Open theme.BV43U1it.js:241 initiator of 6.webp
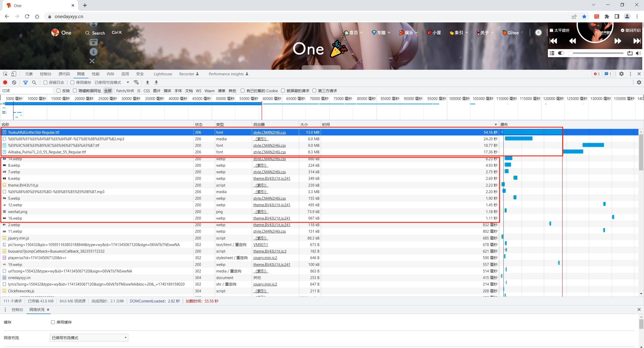 tap(272, 178)
